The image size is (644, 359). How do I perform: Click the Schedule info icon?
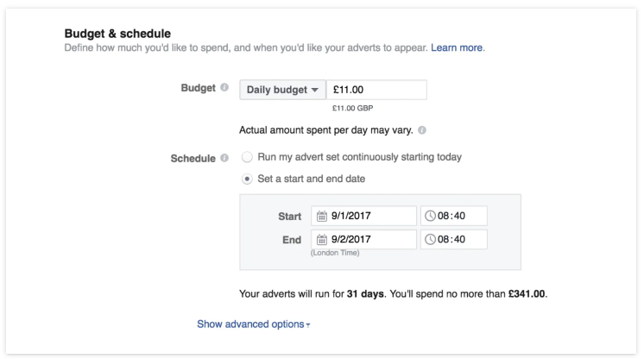pyautogui.click(x=225, y=158)
